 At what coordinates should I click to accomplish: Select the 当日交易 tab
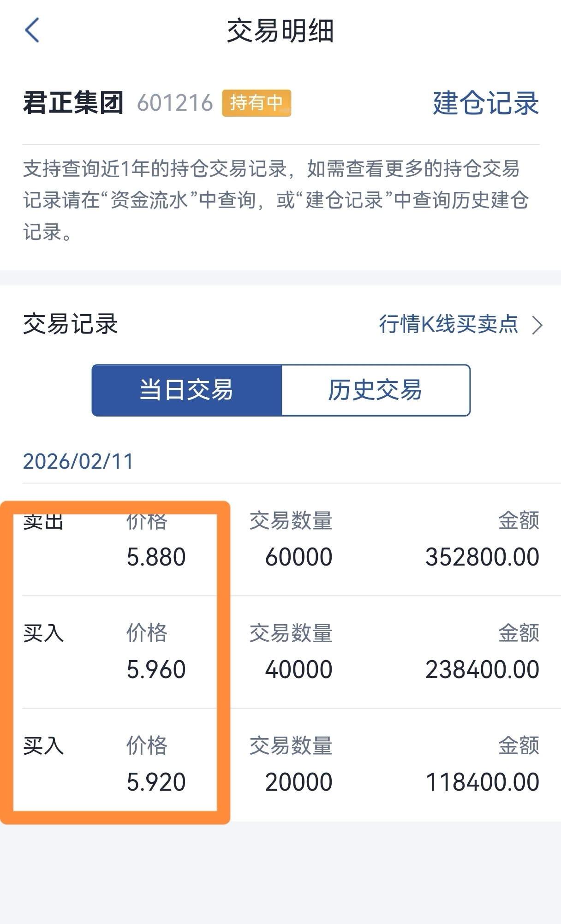point(187,390)
